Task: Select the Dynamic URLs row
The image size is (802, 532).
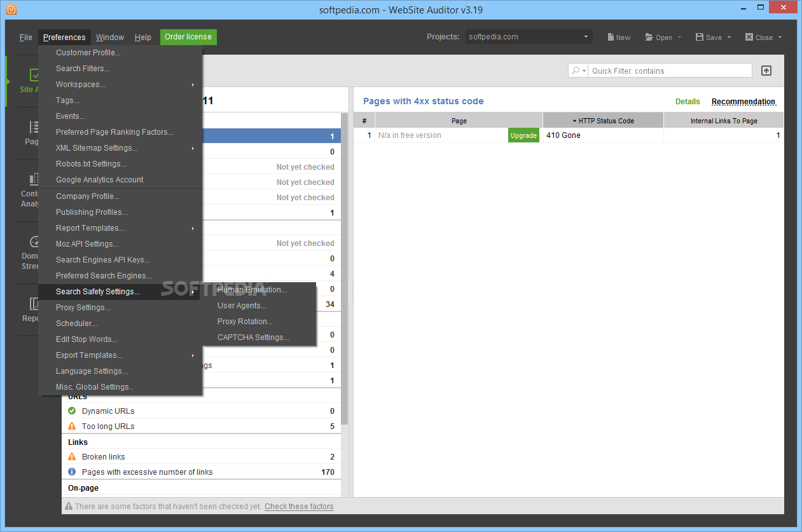Action: [202, 411]
